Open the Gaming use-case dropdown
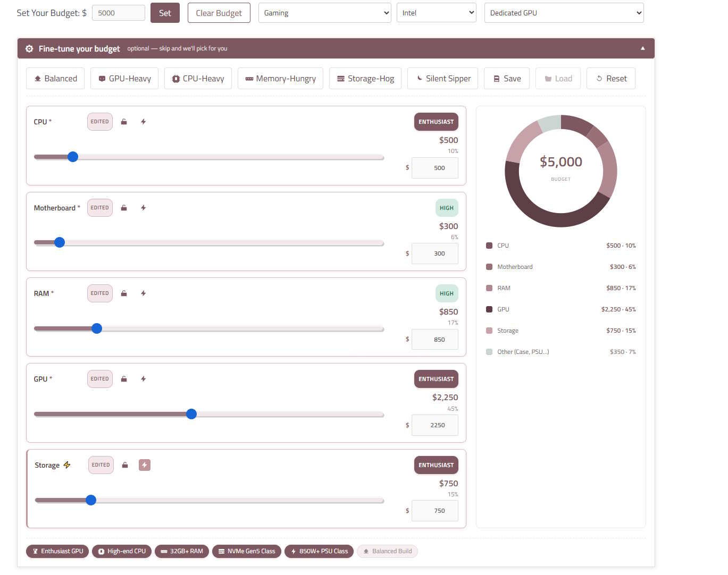 (x=325, y=13)
